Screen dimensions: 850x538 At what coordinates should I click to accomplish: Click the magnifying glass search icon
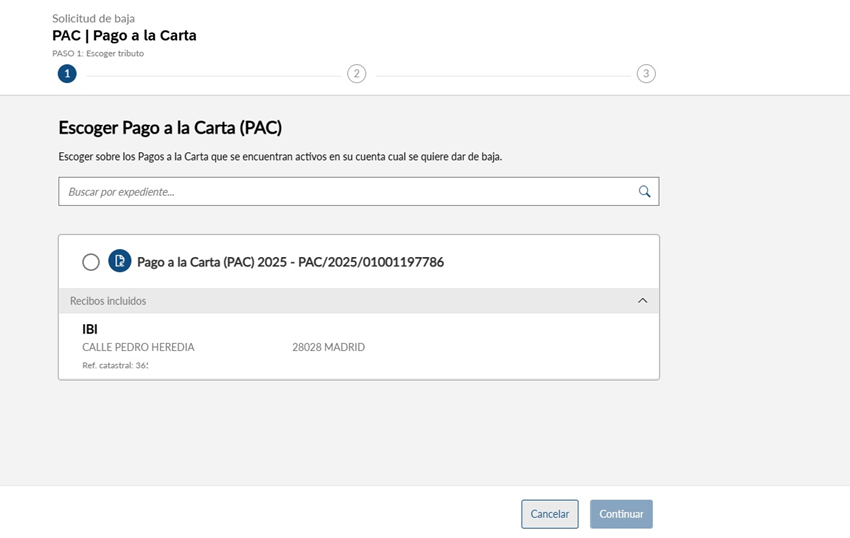[x=644, y=191]
